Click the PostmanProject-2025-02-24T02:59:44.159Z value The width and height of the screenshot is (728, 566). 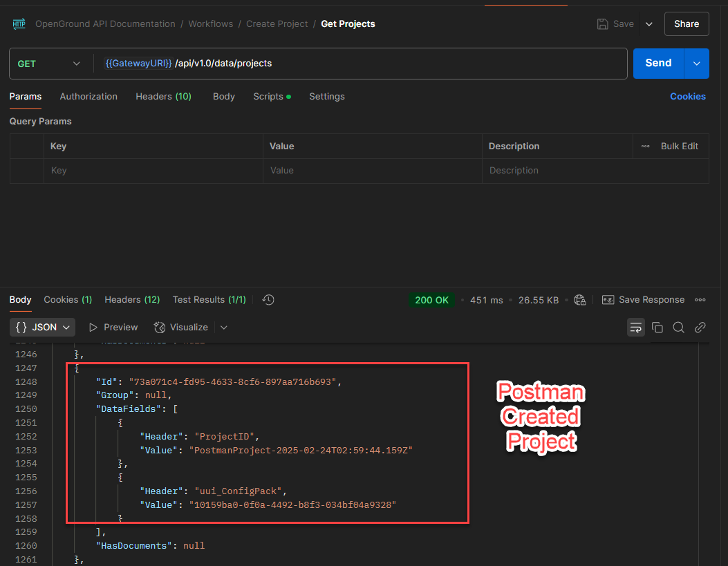click(301, 450)
